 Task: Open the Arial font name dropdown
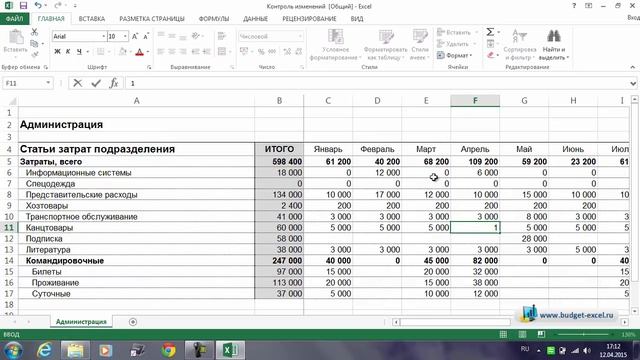click(103, 36)
